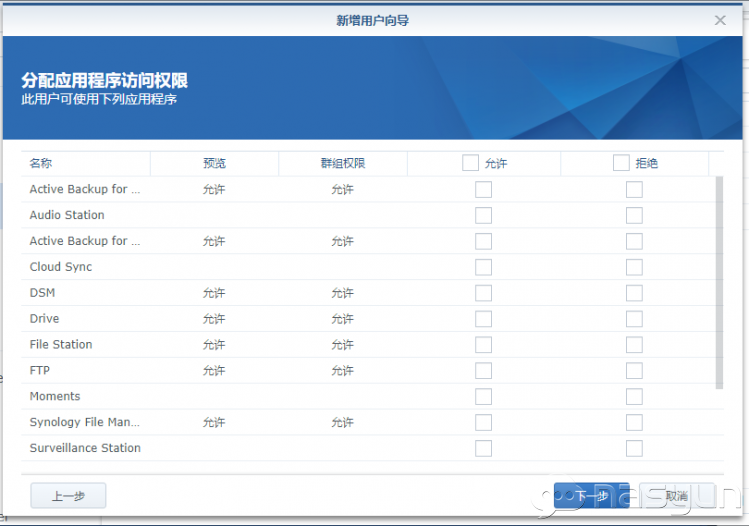The height and width of the screenshot is (526, 749).
Task: Proceed with the 下一步 button
Action: coord(591,496)
